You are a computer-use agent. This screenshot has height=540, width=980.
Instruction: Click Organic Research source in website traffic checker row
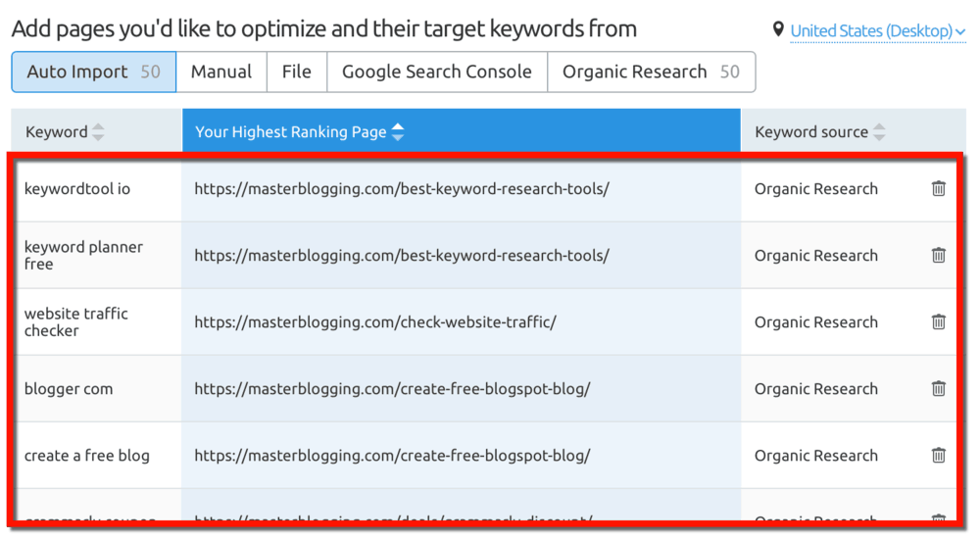[x=815, y=321]
